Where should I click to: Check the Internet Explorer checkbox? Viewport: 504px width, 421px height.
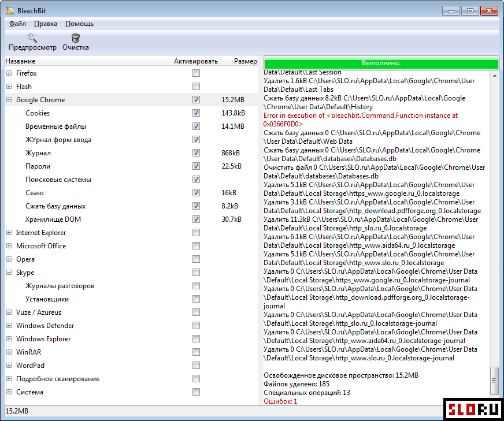[x=196, y=233]
